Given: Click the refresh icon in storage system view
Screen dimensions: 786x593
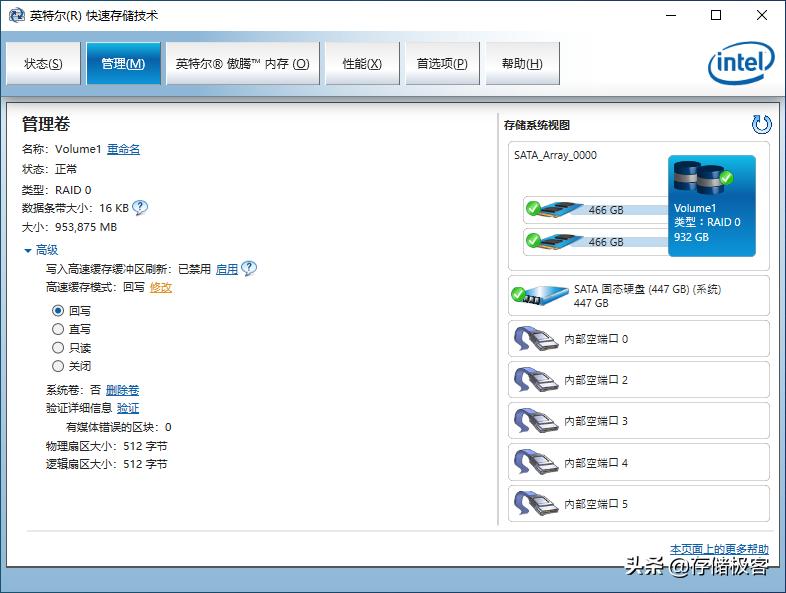Looking at the screenshot, I should point(761,124).
